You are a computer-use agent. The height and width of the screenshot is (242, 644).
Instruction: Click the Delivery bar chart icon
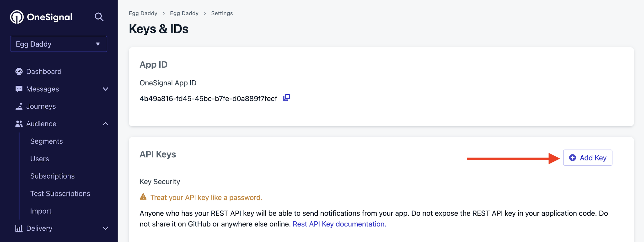point(19,228)
